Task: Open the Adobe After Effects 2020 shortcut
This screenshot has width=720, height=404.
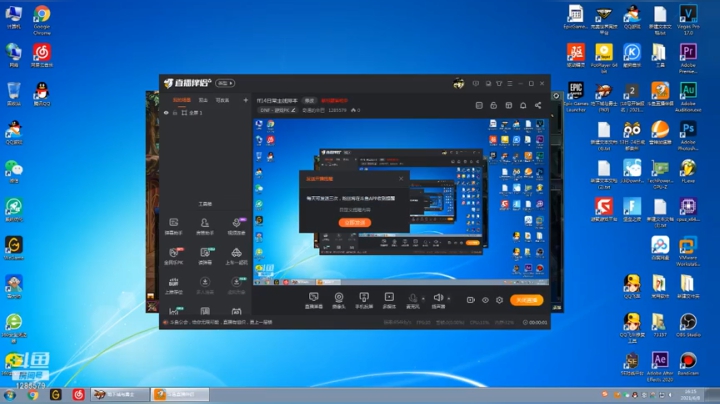Action: (x=660, y=366)
